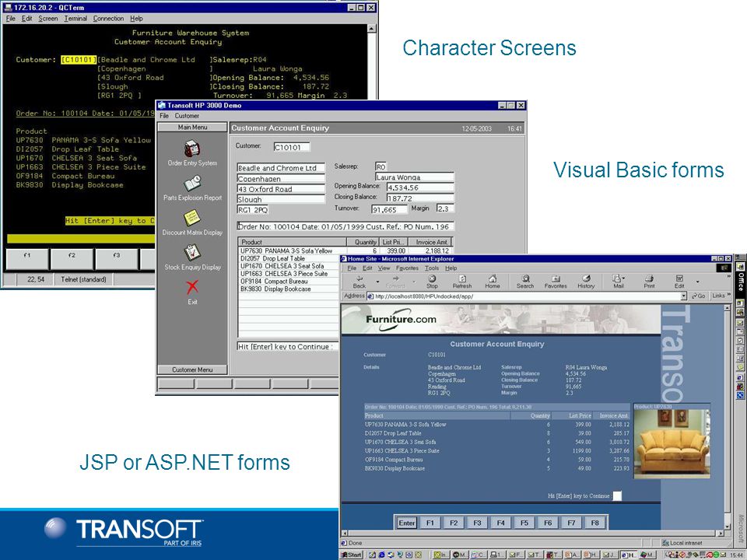Click the Main Menu button in the Transoft sidebar

coord(192,127)
